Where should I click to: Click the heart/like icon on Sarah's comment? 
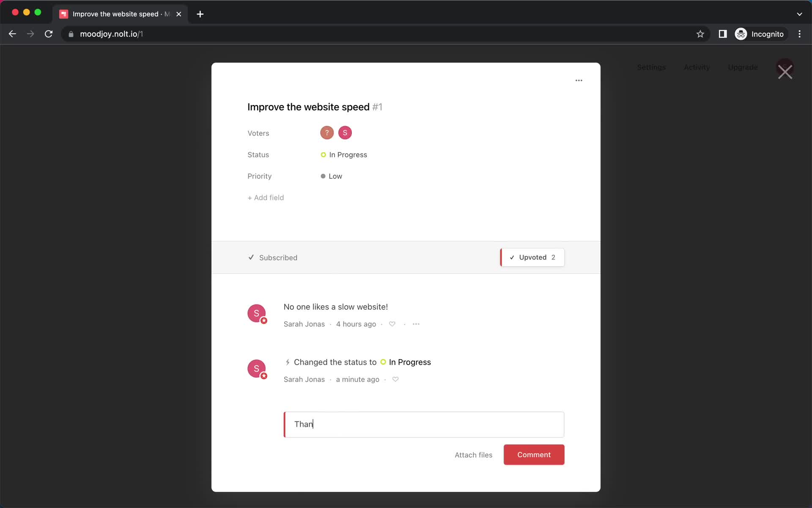tap(392, 324)
